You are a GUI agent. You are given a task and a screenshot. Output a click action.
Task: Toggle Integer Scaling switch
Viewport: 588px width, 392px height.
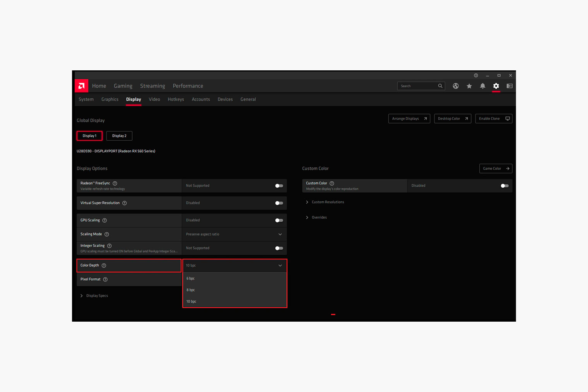click(279, 248)
